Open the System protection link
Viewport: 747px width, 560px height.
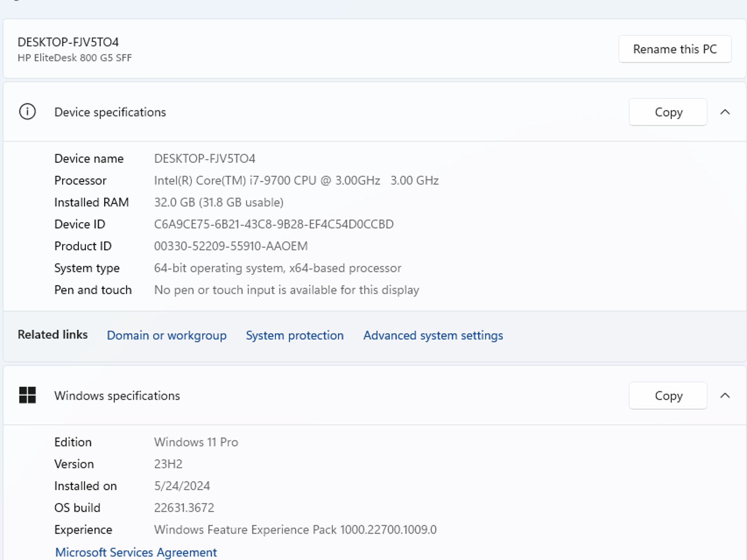295,335
